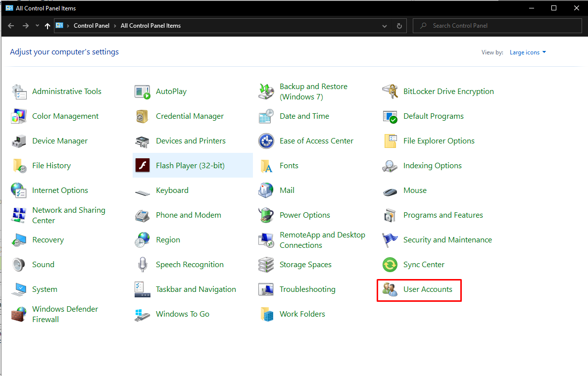Click the Sync Center icon

tap(390, 265)
